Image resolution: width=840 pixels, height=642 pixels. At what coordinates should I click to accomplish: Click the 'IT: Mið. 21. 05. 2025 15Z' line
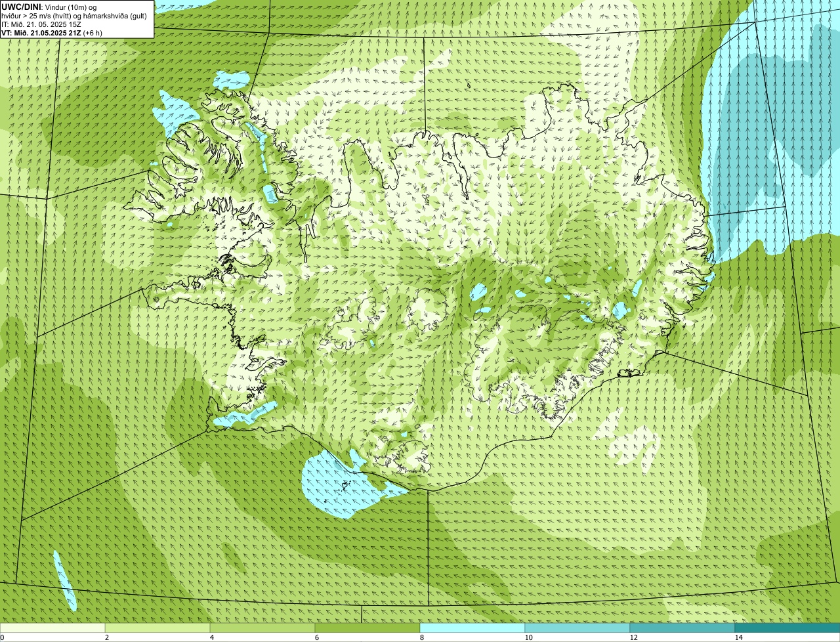pos(41,24)
